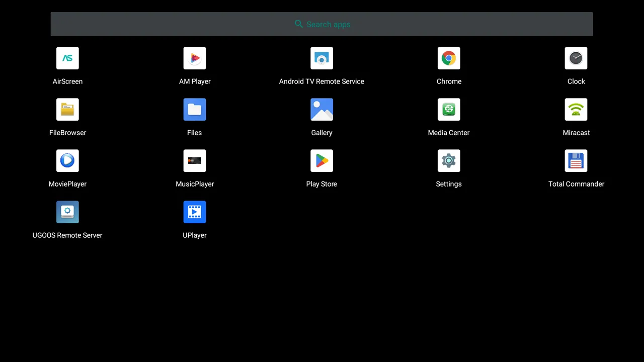
Task: Open the Play Store
Action: tap(321, 160)
